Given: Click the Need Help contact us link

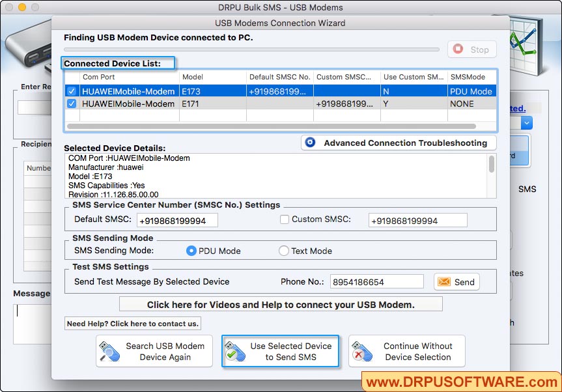Looking at the screenshot, I should tap(132, 323).
